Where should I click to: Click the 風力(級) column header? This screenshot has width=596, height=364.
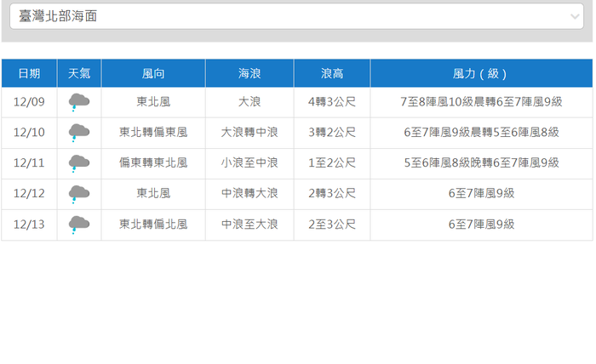(x=481, y=74)
